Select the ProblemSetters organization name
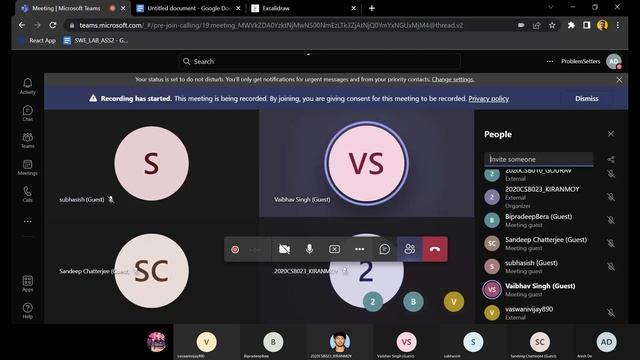Viewport: 640px width, 360px height. pos(580,61)
